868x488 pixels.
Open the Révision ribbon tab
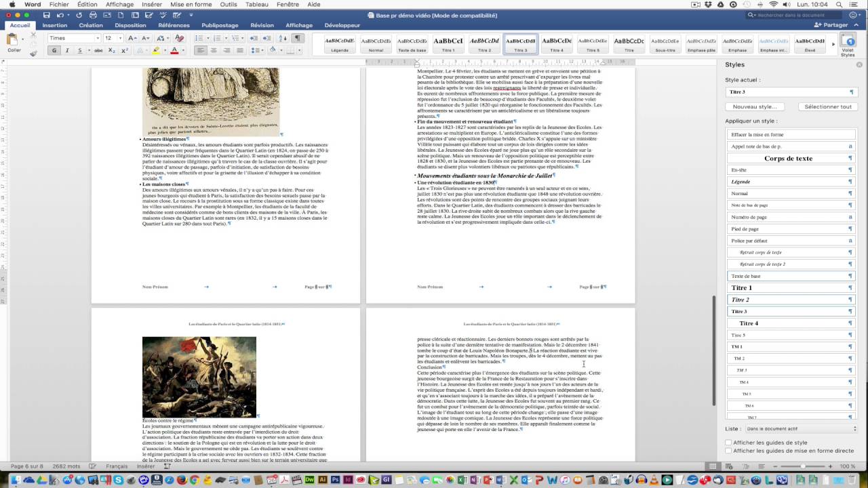click(x=262, y=25)
